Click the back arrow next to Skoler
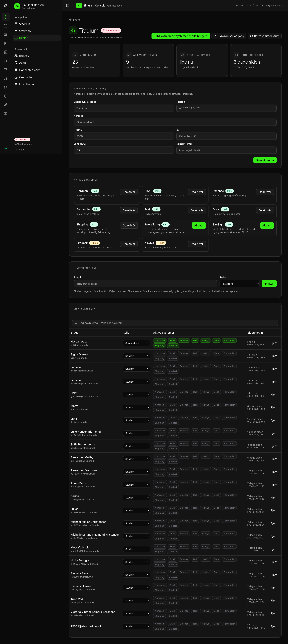This screenshot has height=644, width=288. click(x=70, y=19)
